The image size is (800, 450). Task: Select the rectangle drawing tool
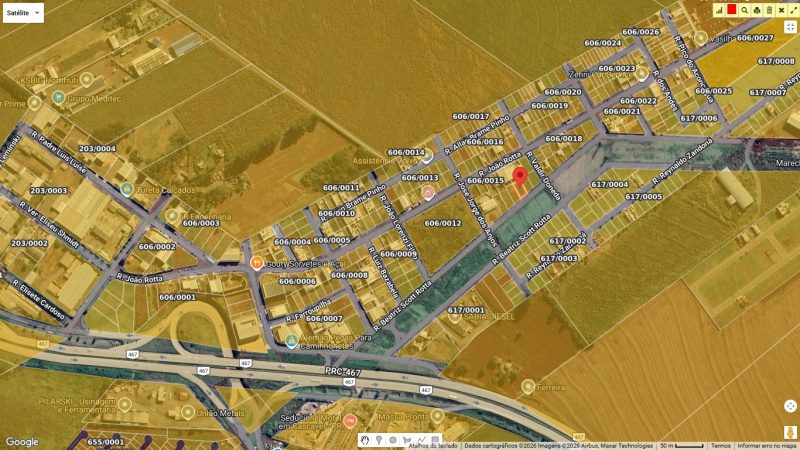(x=435, y=439)
